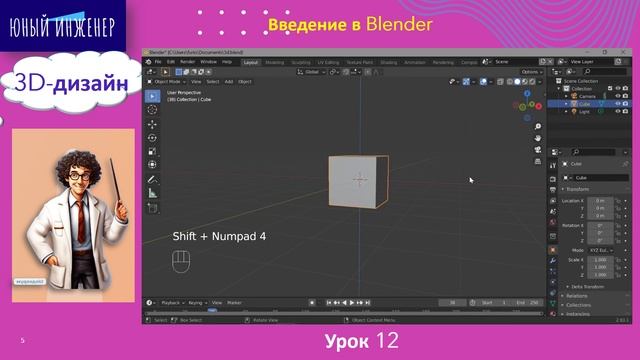
Task: Hide the Cube in viewport via eye icon
Action: click(618, 104)
